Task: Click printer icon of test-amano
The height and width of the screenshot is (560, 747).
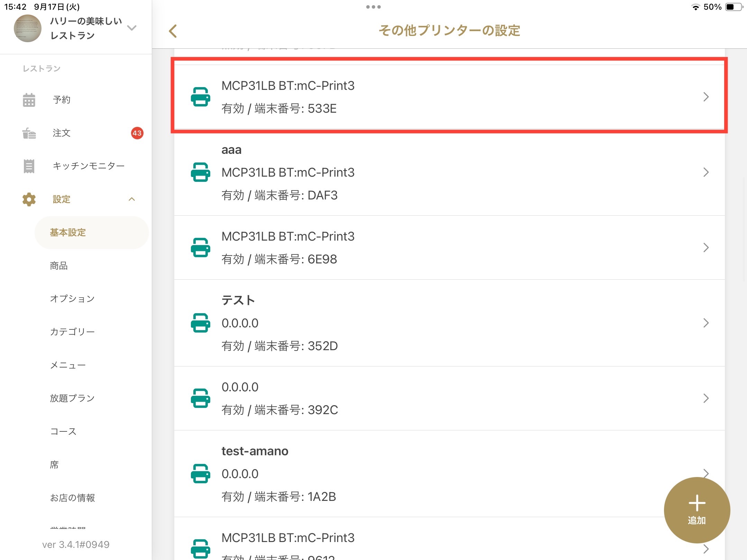Action: pyautogui.click(x=201, y=474)
